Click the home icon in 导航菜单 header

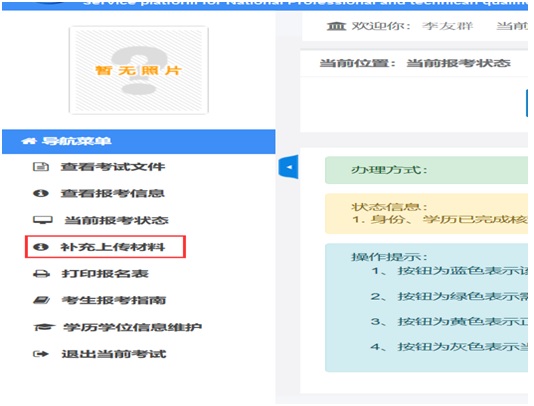[29, 141]
